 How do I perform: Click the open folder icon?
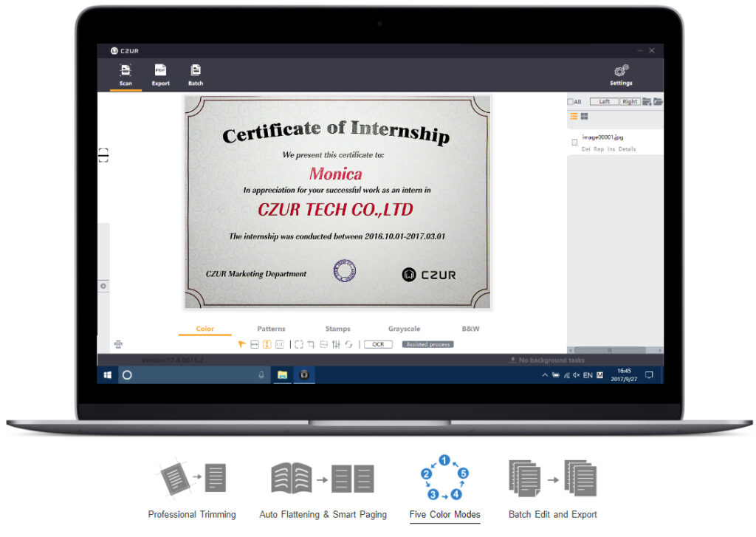coord(658,102)
